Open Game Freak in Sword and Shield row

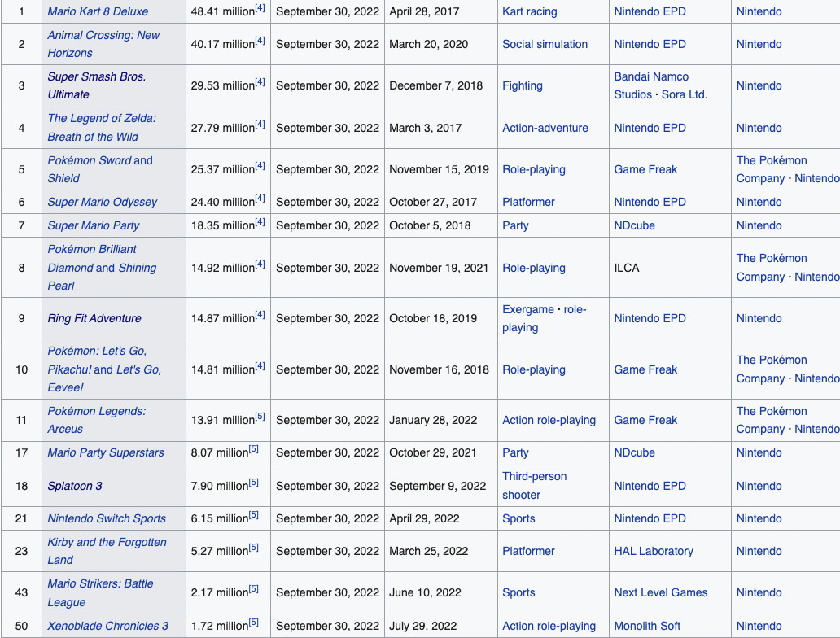pos(645,169)
